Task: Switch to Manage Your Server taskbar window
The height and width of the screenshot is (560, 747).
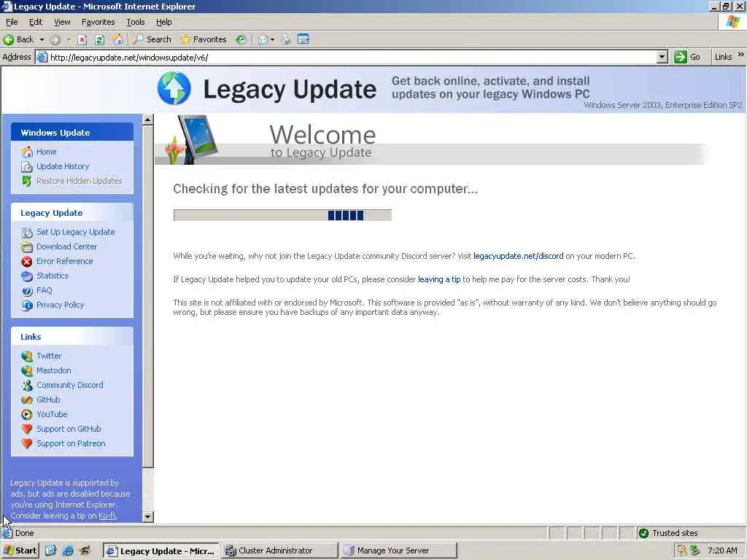Action: pos(399,551)
